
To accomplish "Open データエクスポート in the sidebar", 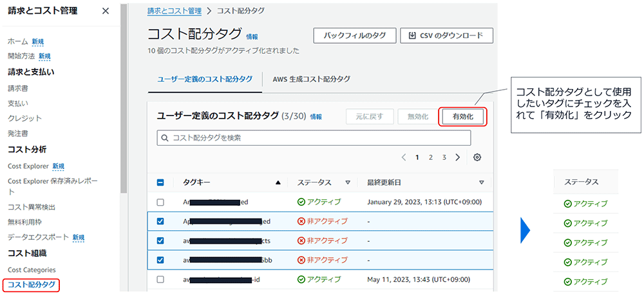I will pos(39,237).
